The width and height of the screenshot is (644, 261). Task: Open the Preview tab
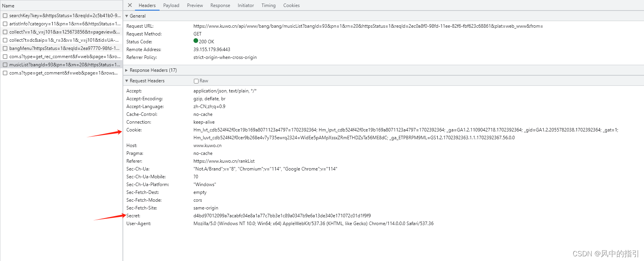tap(195, 5)
